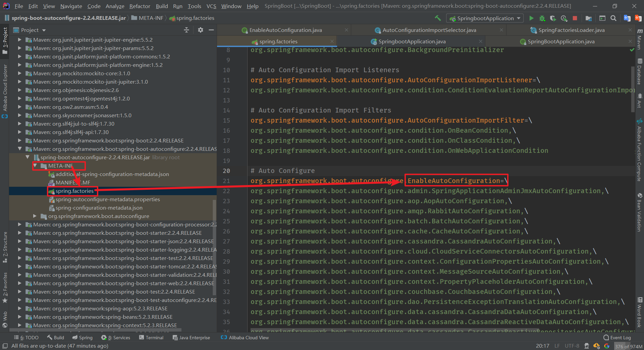This screenshot has height=350, width=644.
Task: Collapse the META-INF folder node
Action: pos(35,166)
